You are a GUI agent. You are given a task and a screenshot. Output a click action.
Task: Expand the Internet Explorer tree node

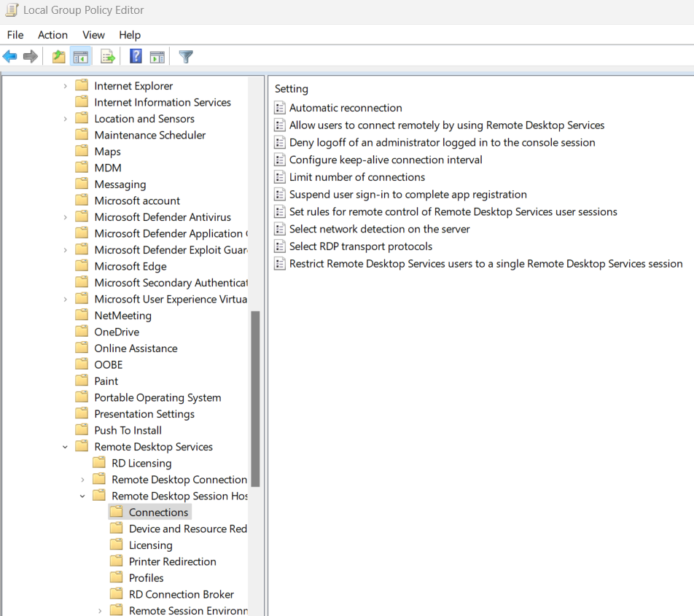pos(65,86)
